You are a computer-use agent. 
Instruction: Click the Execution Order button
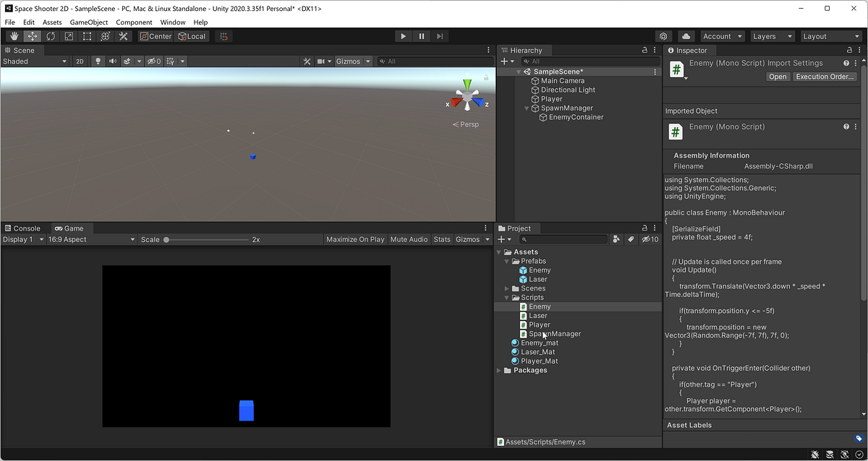tap(825, 76)
